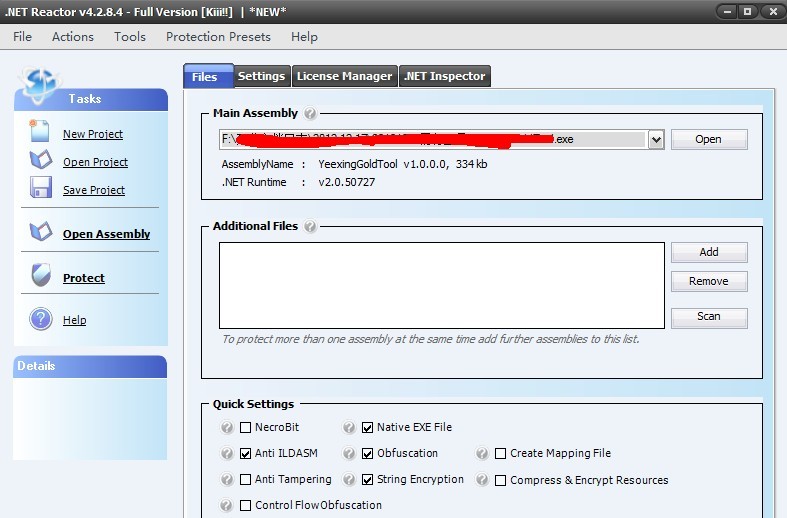
Task: Switch to the License Manager tab
Action: (344, 76)
